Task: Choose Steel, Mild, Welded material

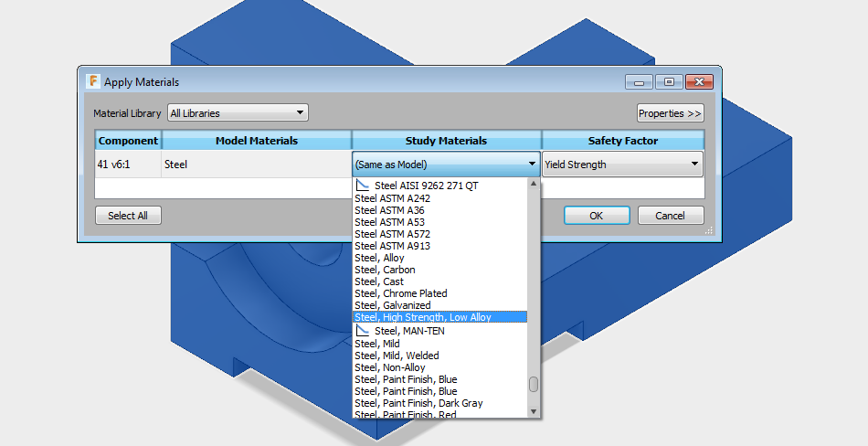Action: click(397, 356)
